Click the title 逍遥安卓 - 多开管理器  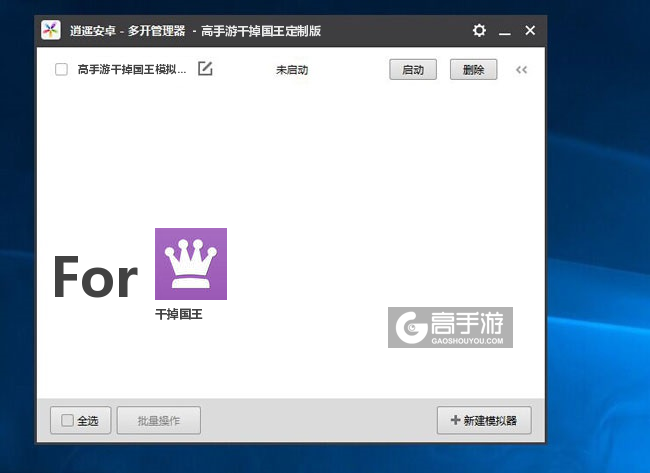(x=127, y=31)
